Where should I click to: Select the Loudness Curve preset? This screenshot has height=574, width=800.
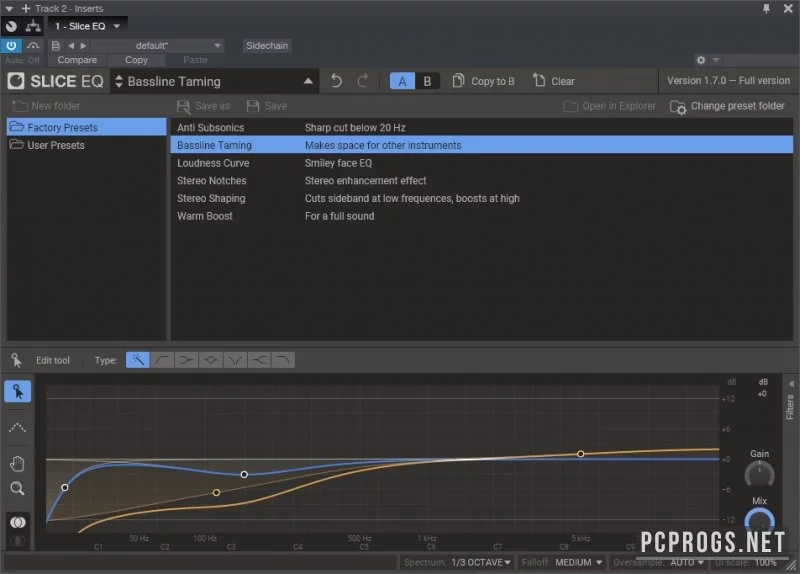(481, 163)
